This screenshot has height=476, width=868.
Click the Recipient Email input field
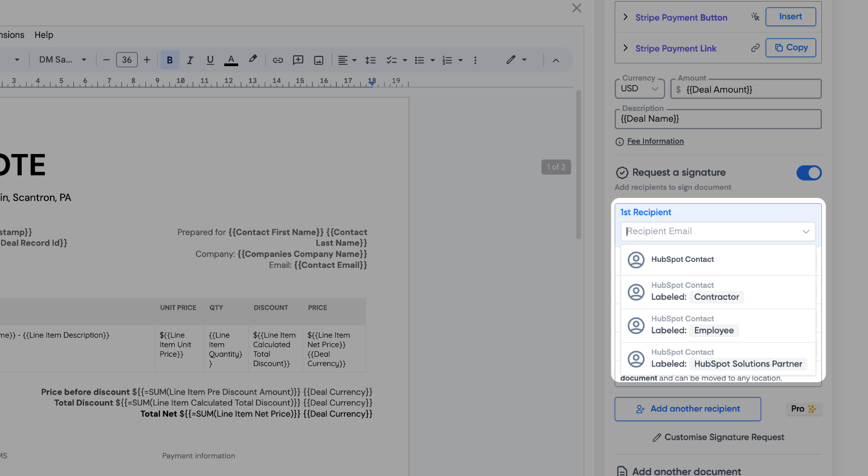711,231
